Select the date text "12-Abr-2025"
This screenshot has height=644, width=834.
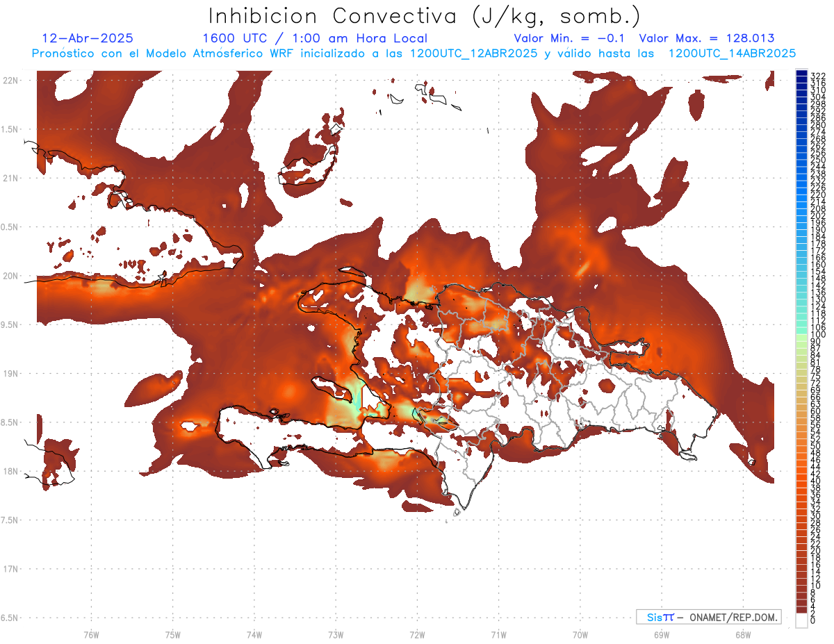pyautogui.click(x=88, y=39)
